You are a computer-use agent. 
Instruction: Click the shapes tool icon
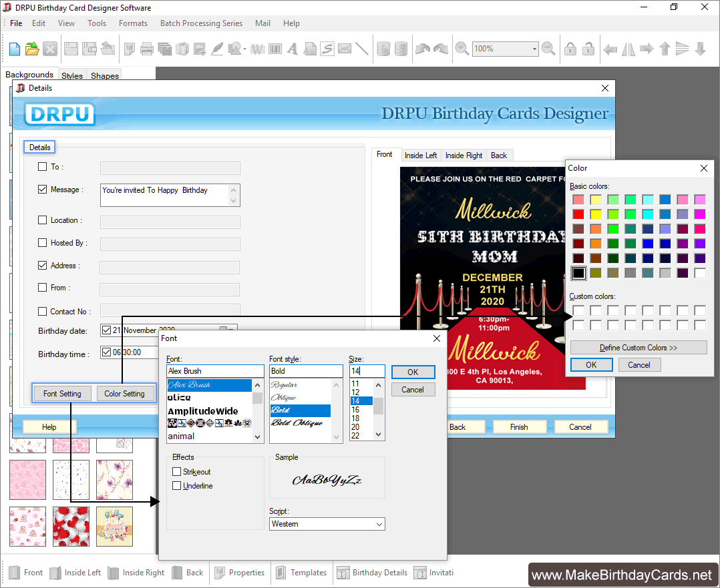234,49
